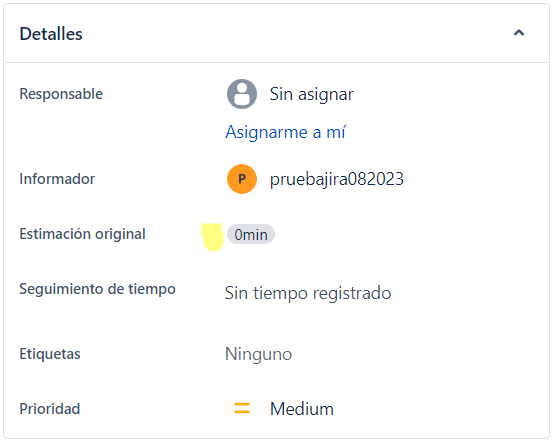Click the yellow highlight mark near estimate
The height and width of the screenshot is (444, 554).
[212, 237]
